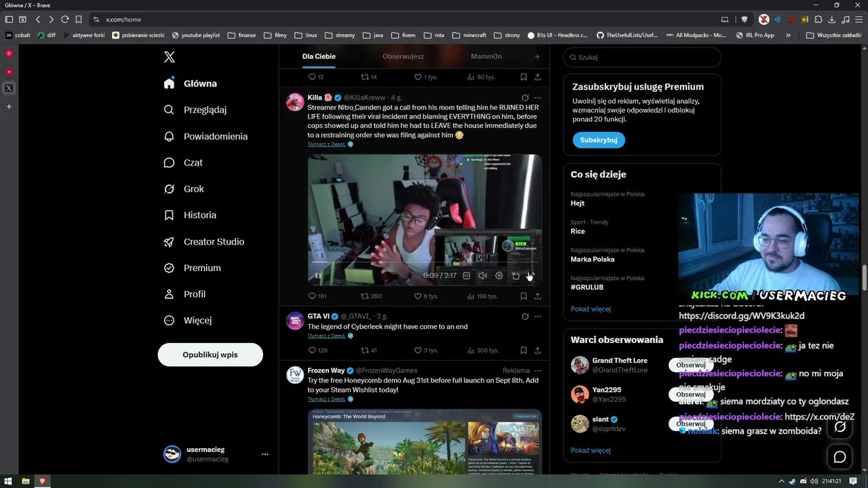868x488 pixels.
Task: Follow Yan2295 with Obserwuj
Action: (690, 394)
